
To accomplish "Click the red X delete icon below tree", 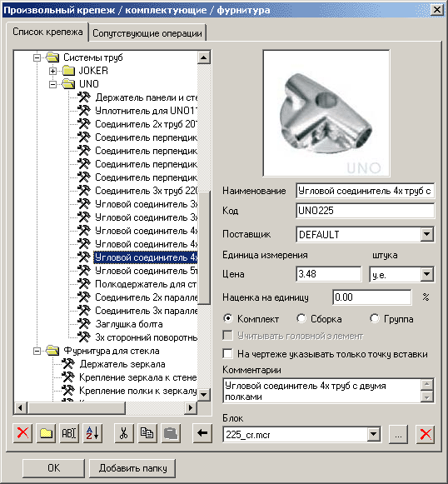I will [x=22, y=433].
